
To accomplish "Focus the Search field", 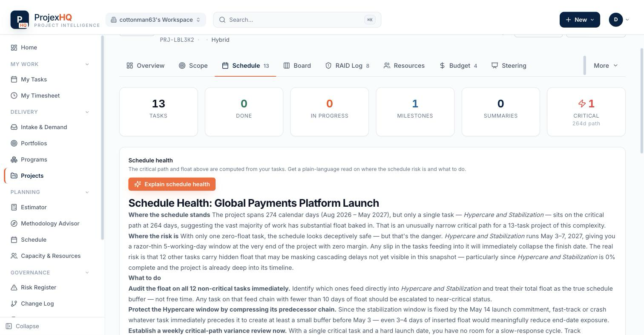I will click(x=297, y=20).
